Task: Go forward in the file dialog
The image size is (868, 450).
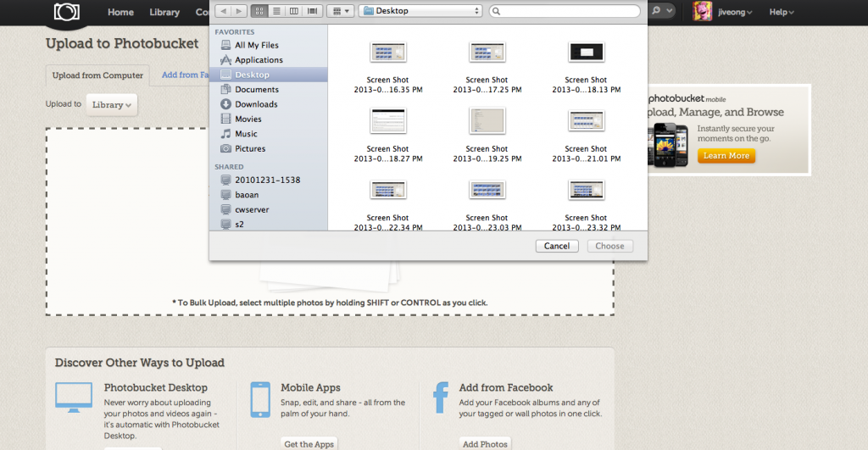Action: [x=238, y=11]
